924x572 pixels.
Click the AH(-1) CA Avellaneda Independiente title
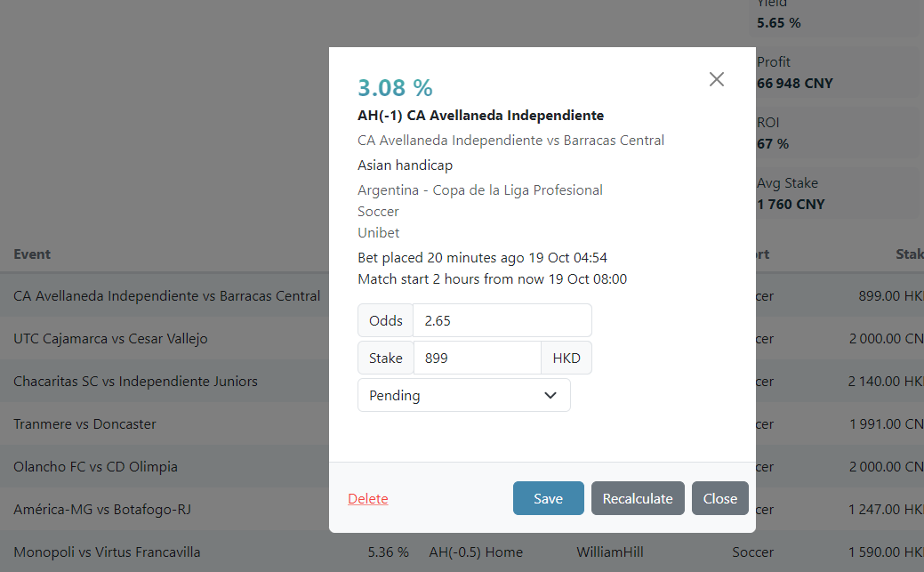tap(480, 115)
